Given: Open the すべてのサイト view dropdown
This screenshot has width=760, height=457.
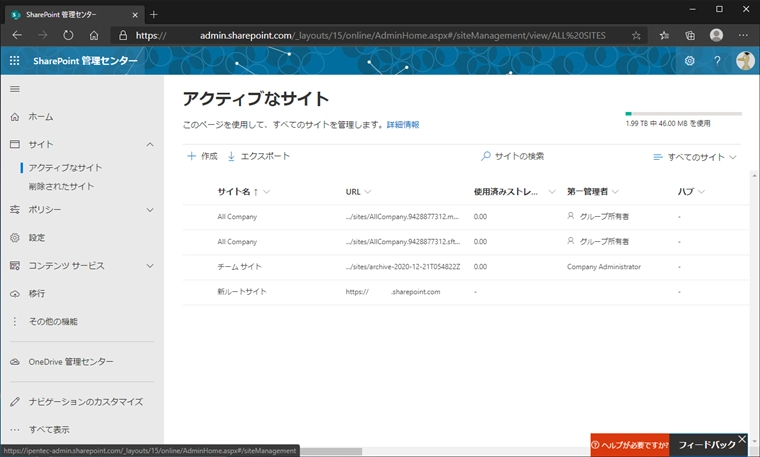Looking at the screenshot, I should point(695,157).
